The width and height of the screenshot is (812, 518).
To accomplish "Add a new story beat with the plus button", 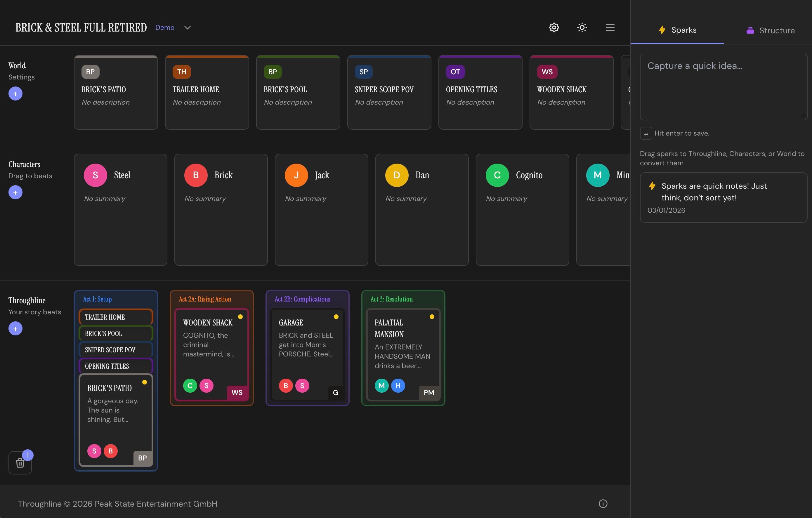I will tap(15, 328).
